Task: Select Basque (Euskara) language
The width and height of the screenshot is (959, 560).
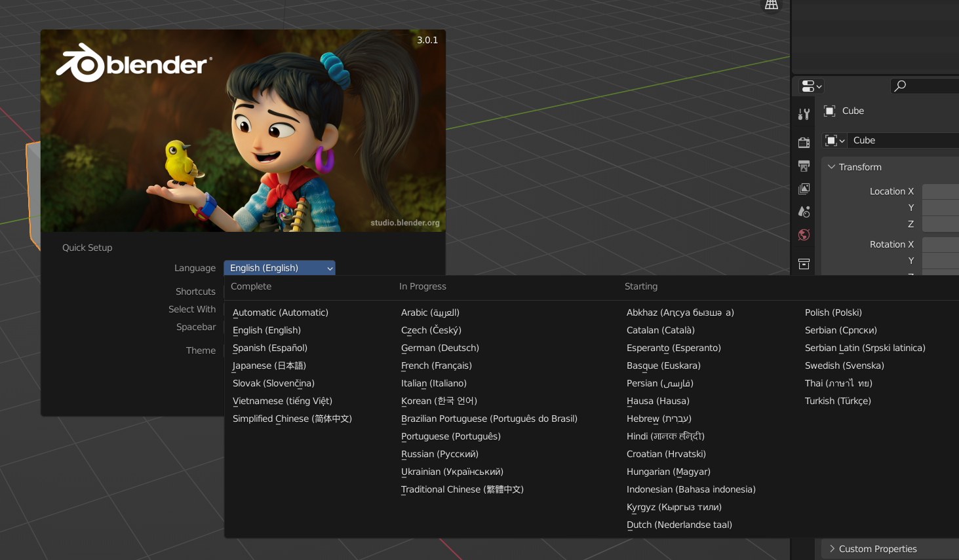Action: (x=663, y=365)
